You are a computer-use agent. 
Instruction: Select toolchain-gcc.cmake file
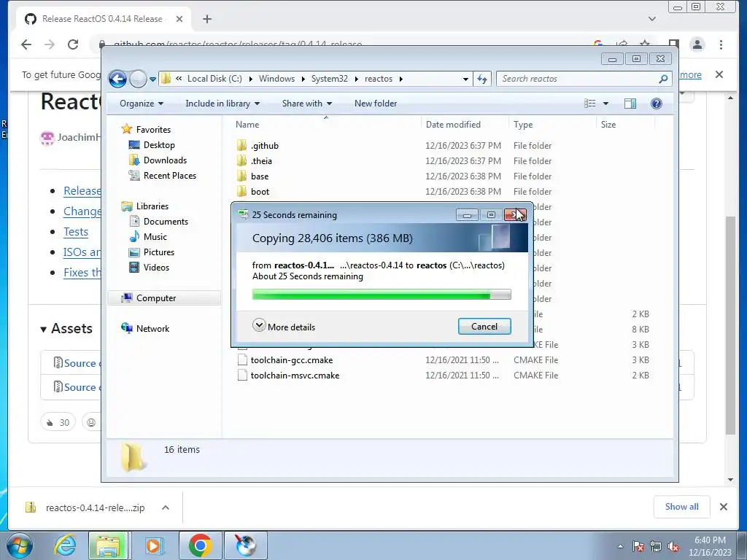coord(292,360)
